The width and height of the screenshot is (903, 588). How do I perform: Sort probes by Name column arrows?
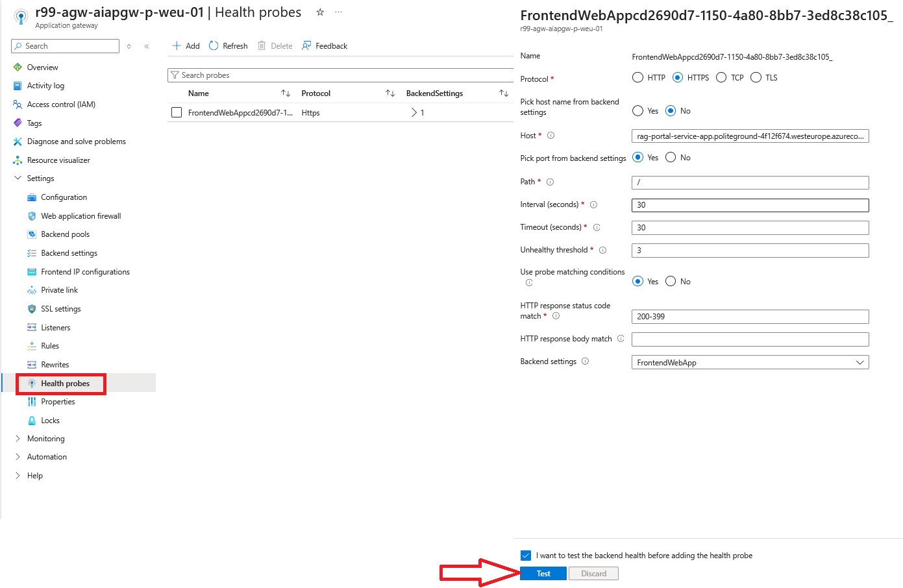(285, 93)
